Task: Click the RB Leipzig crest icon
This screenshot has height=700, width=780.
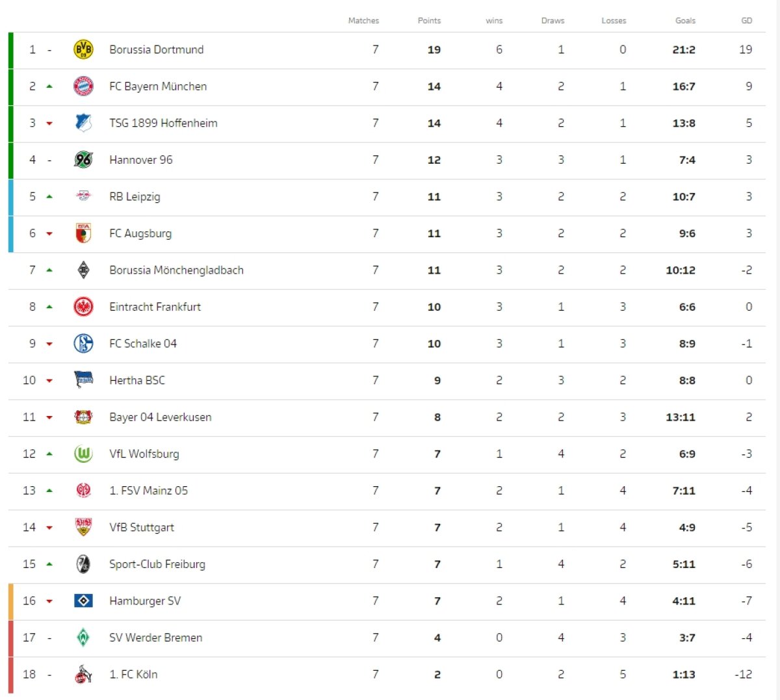Action: pos(83,196)
